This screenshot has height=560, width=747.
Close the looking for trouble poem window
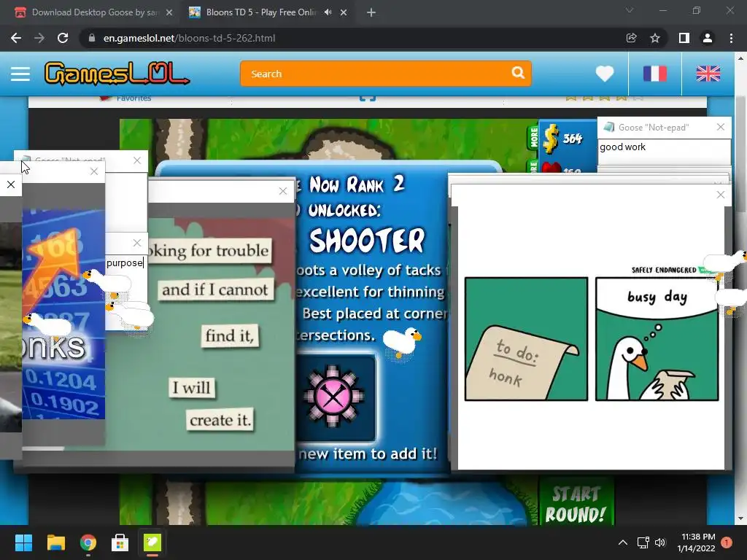[283, 191]
